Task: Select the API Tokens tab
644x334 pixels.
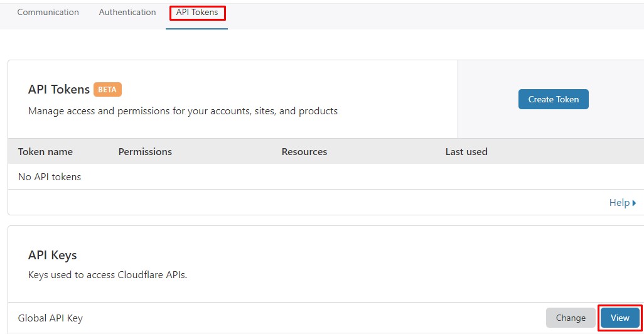Action: pos(197,13)
